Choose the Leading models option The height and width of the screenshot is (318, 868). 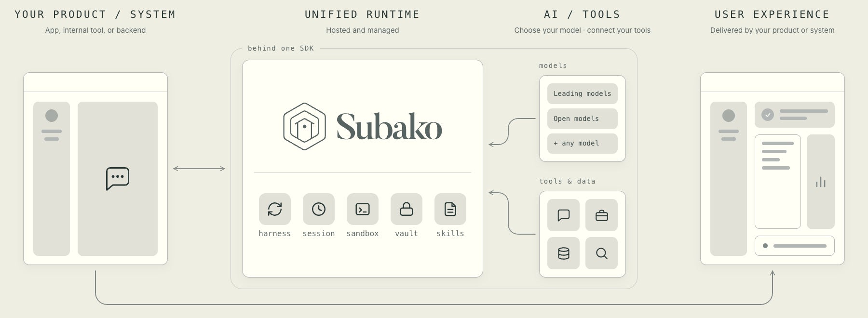(x=583, y=93)
